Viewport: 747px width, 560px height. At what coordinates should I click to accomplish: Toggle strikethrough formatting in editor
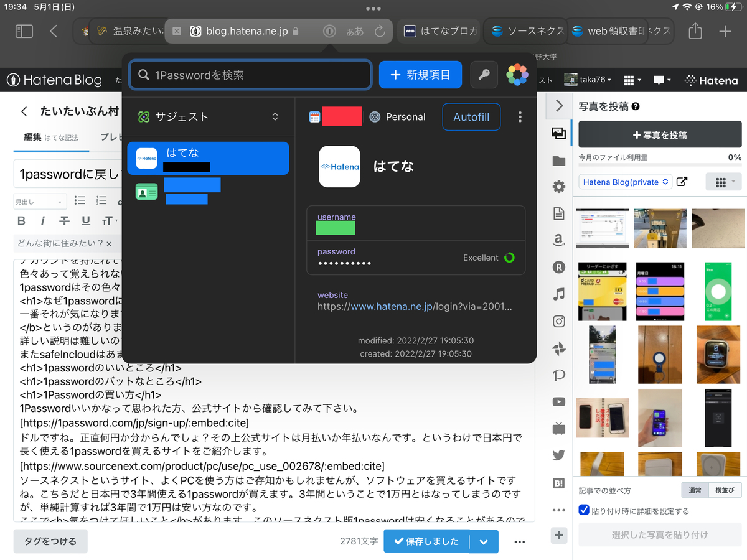tap(64, 221)
